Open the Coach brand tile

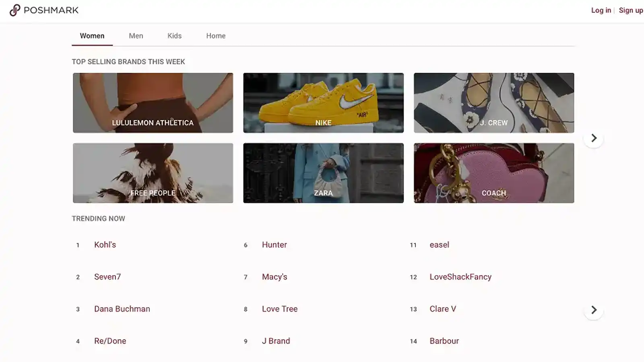tap(494, 173)
